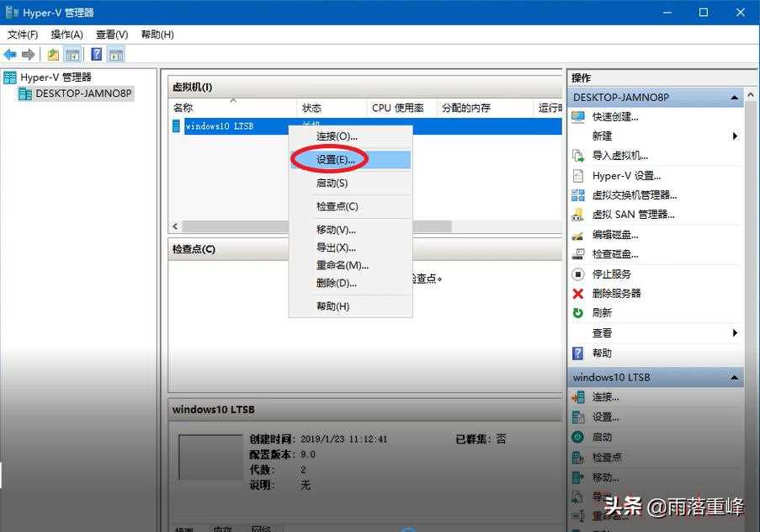Click the 快速创建 monitor icon
Screen dimensions: 760x532
(577, 116)
